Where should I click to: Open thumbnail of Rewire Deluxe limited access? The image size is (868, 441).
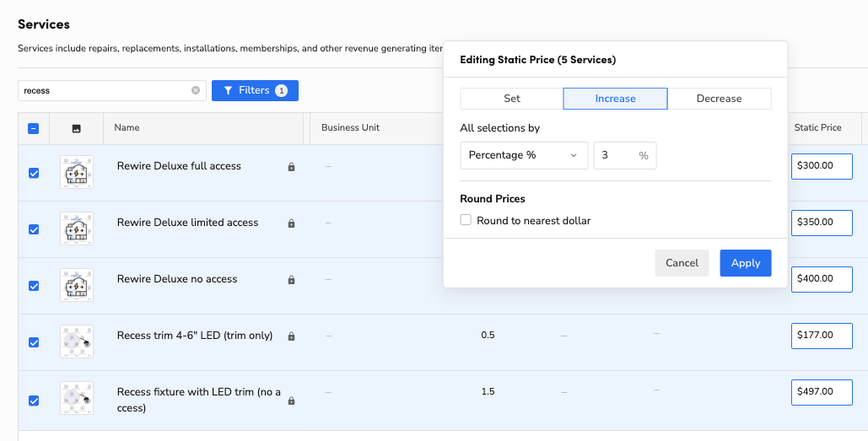click(77, 229)
